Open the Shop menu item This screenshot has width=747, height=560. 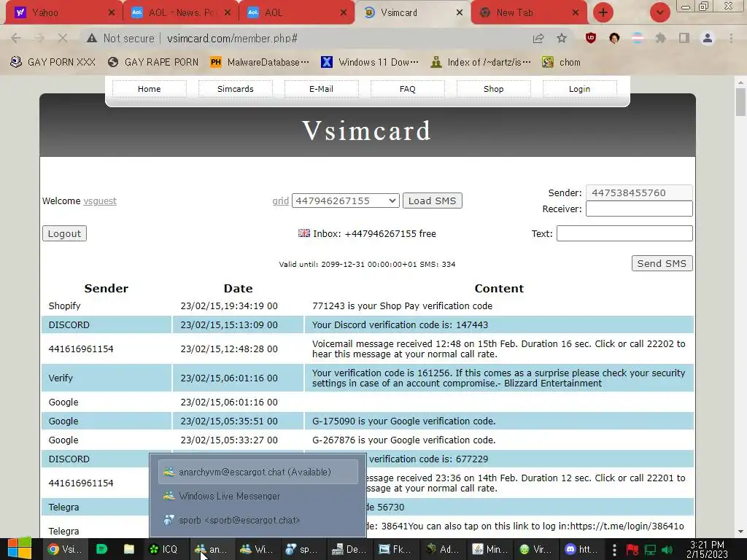(494, 88)
